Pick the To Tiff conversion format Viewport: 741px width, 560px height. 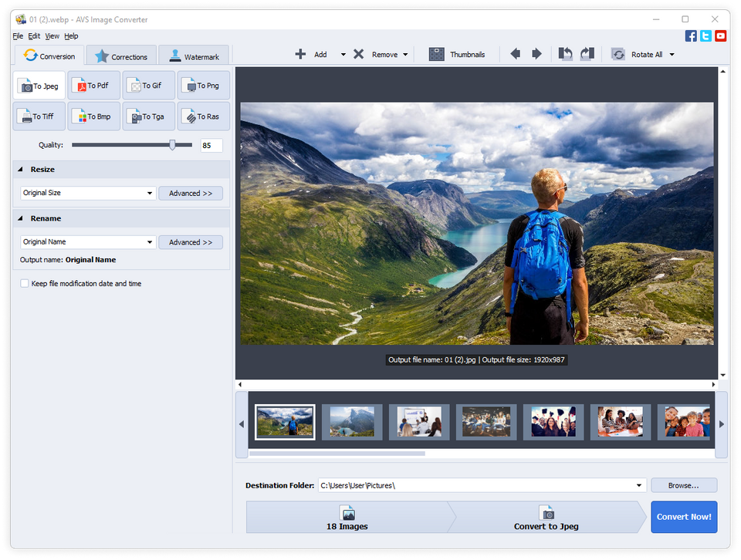pyautogui.click(x=39, y=116)
